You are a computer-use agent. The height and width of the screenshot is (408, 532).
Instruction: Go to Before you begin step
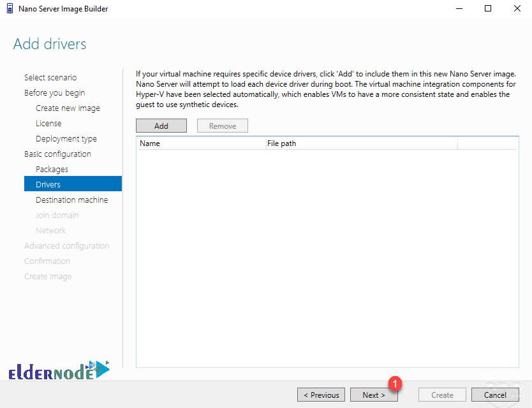click(55, 92)
